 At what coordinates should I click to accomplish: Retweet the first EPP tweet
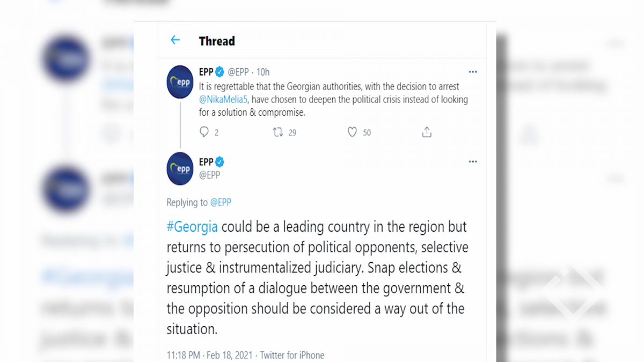point(278,132)
